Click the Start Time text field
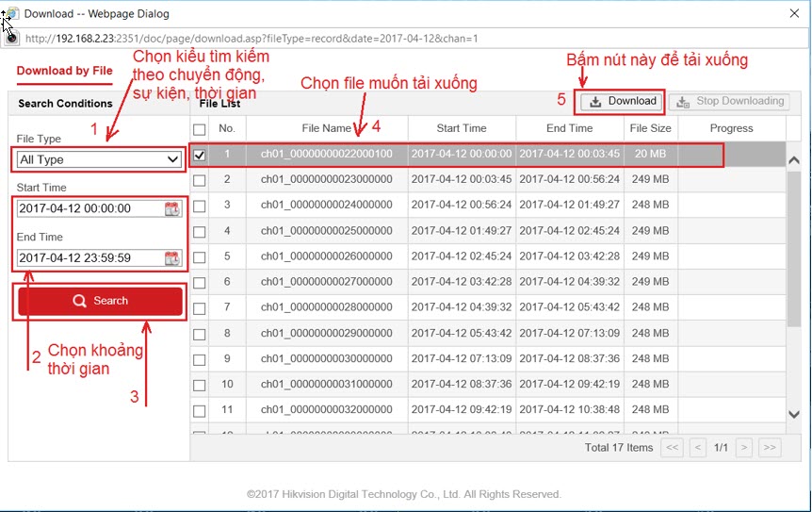 point(89,208)
